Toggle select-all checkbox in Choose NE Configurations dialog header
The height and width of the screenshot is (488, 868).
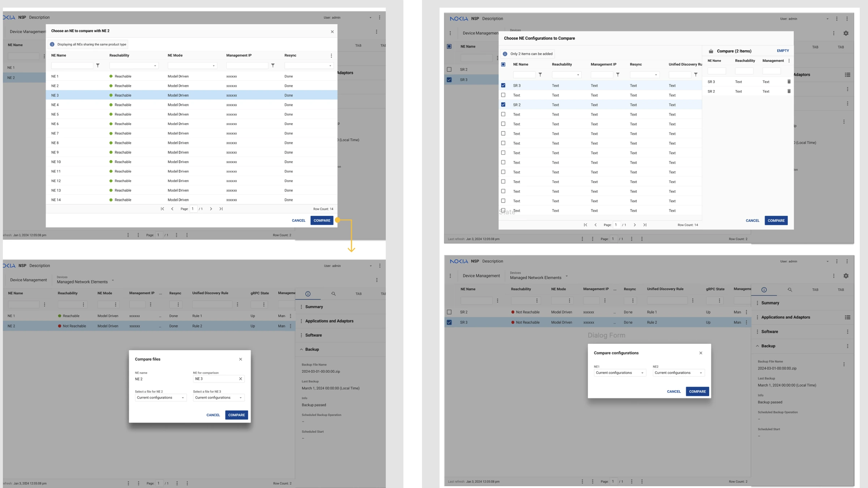point(503,64)
